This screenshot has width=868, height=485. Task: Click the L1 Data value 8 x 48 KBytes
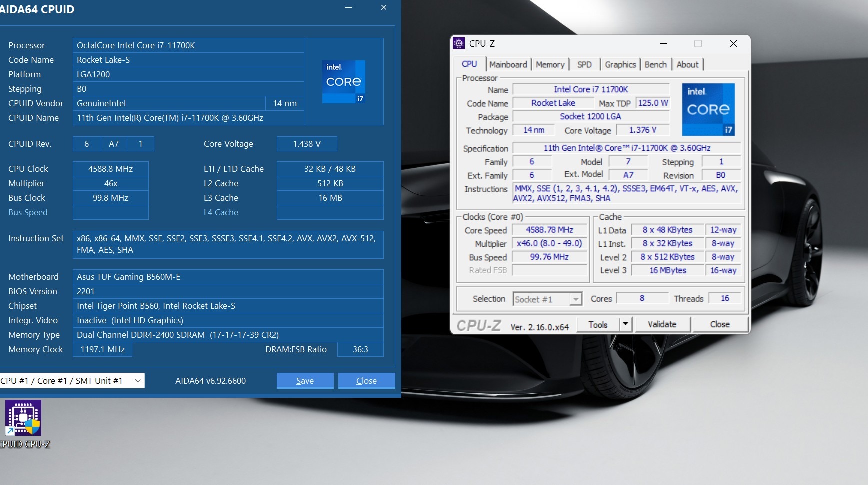click(667, 230)
